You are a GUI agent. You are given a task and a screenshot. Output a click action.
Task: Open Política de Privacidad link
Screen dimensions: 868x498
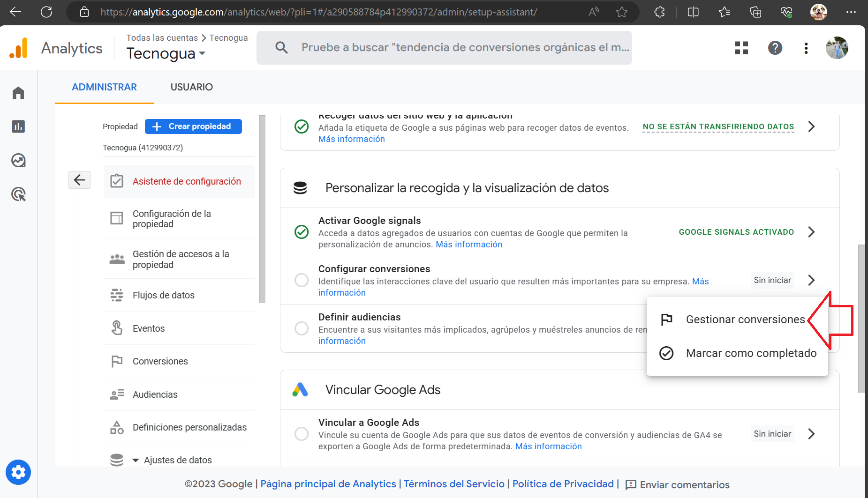click(x=563, y=484)
